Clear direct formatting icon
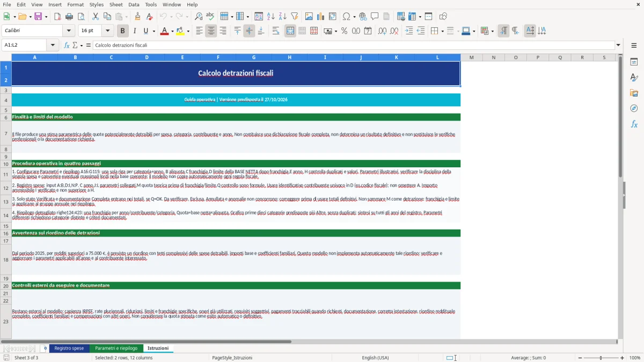This screenshot has height=362, width=644. coord(149,17)
